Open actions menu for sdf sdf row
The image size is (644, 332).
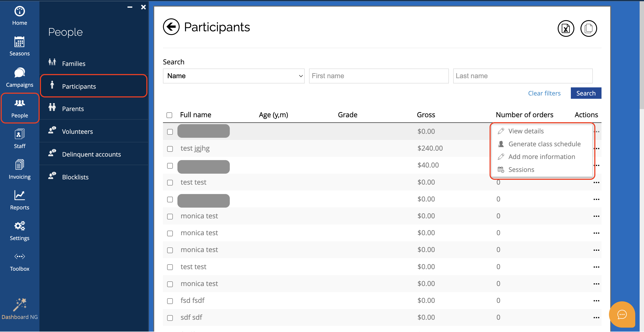596,318
